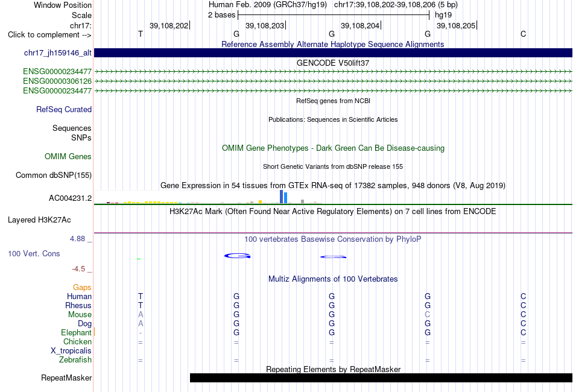The height and width of the screenshot is (392, 573).
Task: Open 'Gene Expression in 54 tissues from GTEx' title
Action: click(x=333, y=186)
